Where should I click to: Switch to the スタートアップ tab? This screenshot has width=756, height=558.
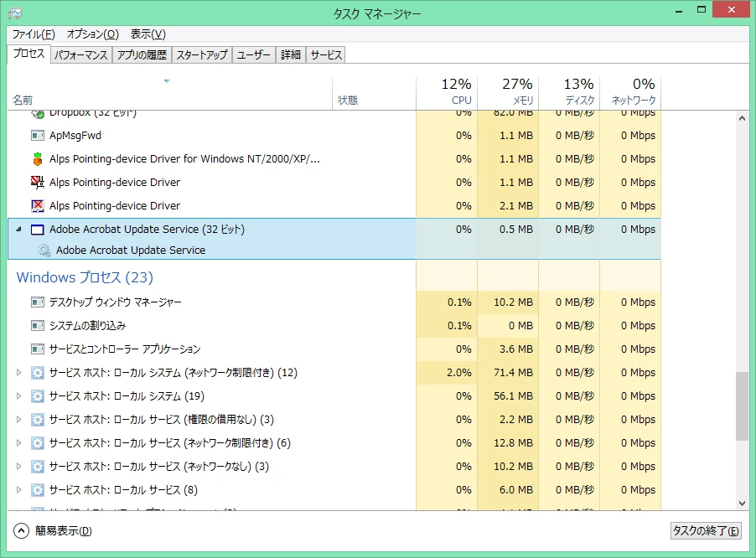click(x=202, y=55)
